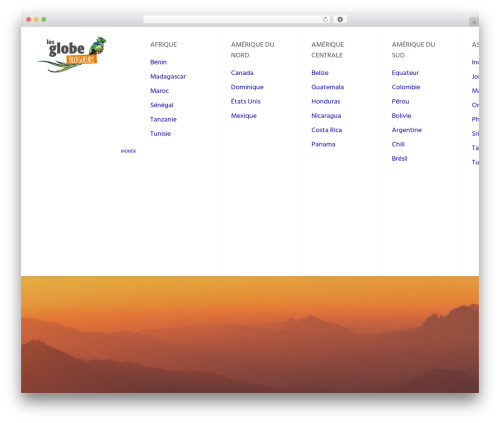Go to the Costa Rica page
The image size is (500, 423).
pos(327,130)
